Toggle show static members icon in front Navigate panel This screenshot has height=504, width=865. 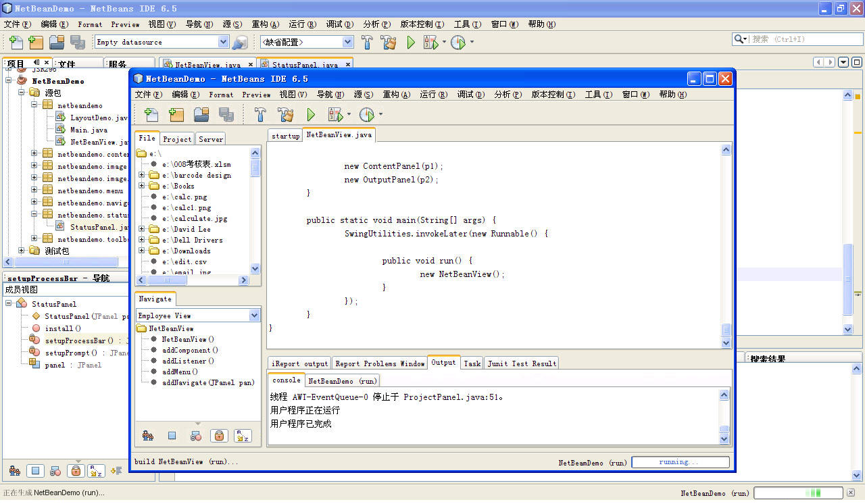pyautogui.click(x=195, y=436)
